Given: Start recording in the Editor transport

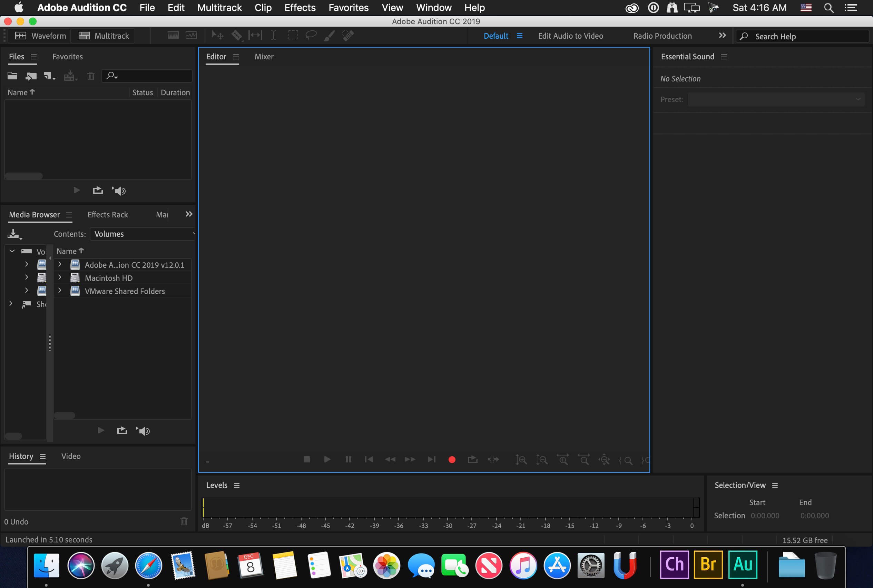Looking at the screenshot, I should (451, 459).
